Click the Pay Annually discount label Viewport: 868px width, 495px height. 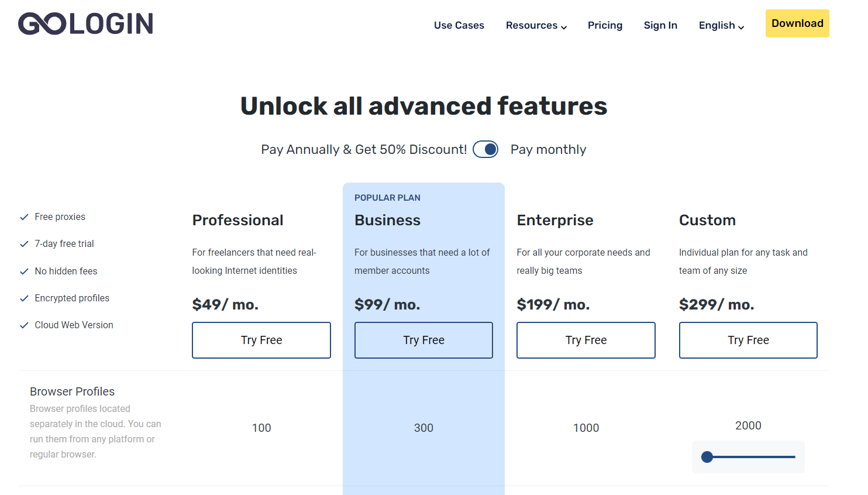coord(364,150)
